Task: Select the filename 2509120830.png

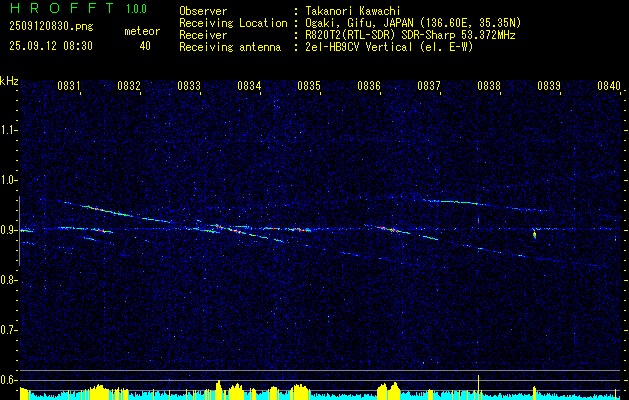Action: click(x=51, y=27)
